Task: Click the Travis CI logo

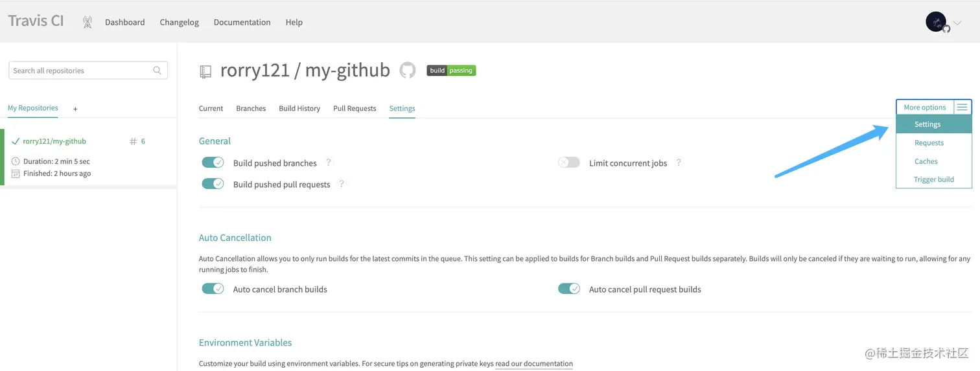Action: tap(36, 21)
